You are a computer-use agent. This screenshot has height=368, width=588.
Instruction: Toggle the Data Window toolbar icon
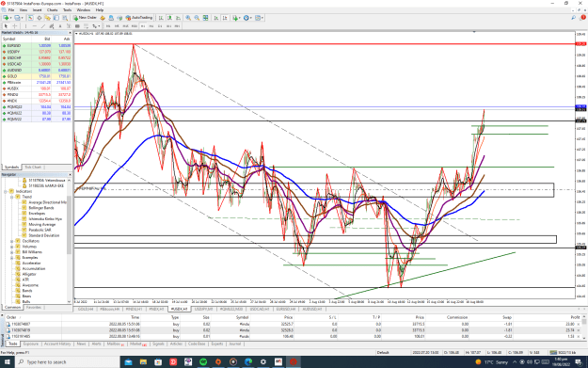click(40, 18)
